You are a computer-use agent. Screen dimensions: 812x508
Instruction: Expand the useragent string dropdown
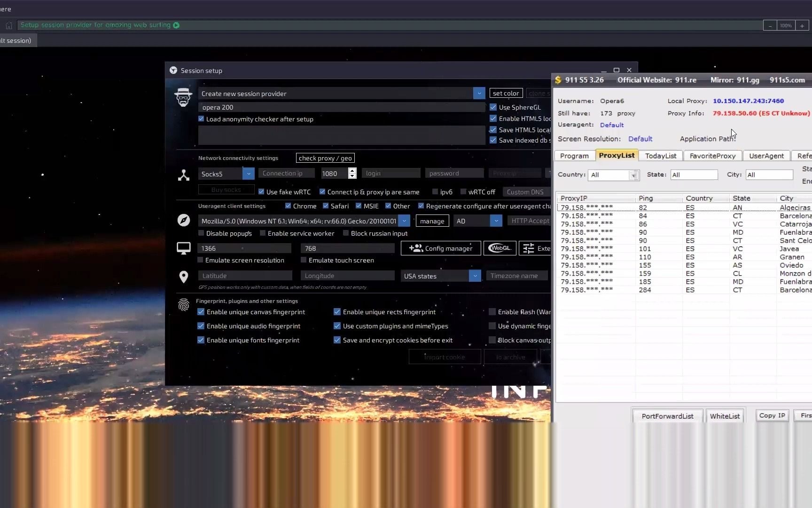tap(404, 221)
